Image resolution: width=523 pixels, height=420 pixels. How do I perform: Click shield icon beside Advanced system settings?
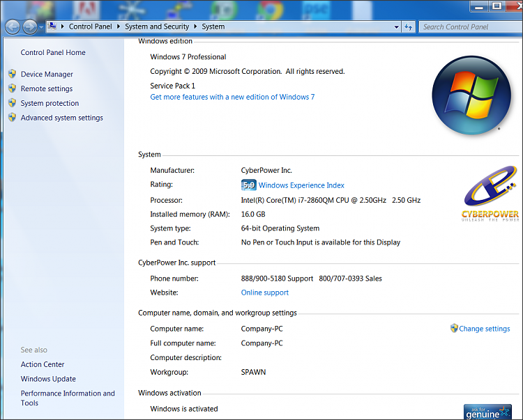13,117
